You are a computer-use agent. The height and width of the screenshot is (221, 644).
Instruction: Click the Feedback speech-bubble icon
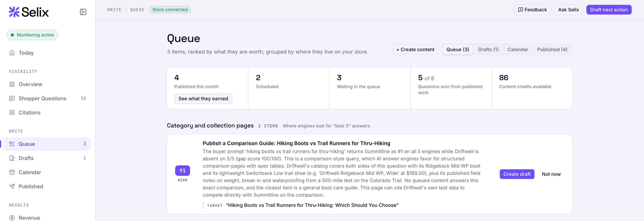click(520, 10)
